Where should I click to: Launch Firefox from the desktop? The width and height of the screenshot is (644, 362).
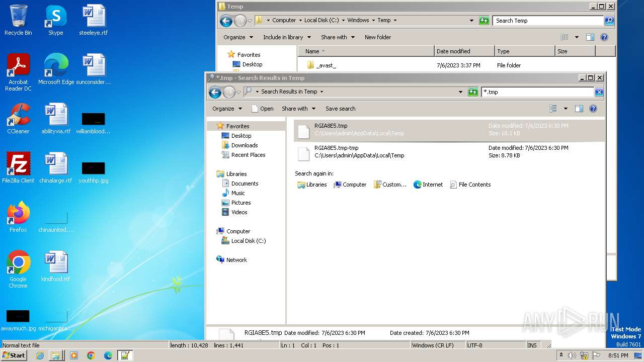[18, 217]
